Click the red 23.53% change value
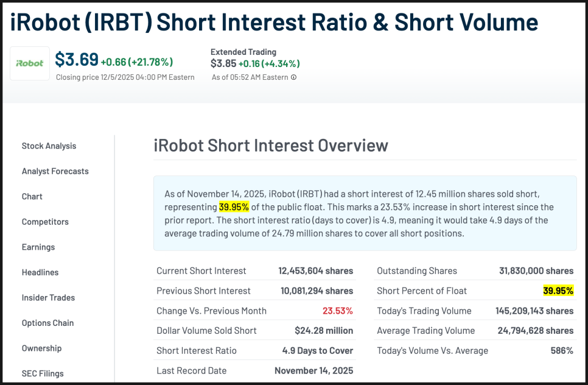The height and width of the screenshot is (385, 588). (338, 311)
